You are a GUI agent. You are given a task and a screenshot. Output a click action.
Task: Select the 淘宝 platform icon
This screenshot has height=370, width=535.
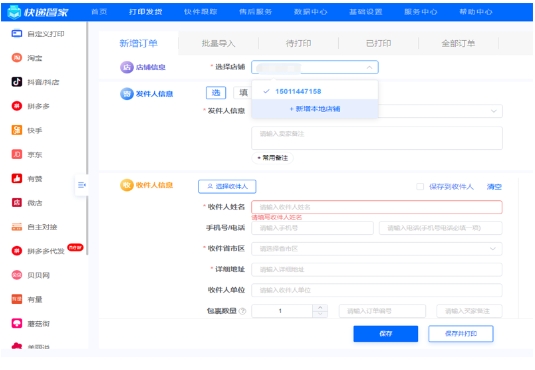(x=17, y=58)
